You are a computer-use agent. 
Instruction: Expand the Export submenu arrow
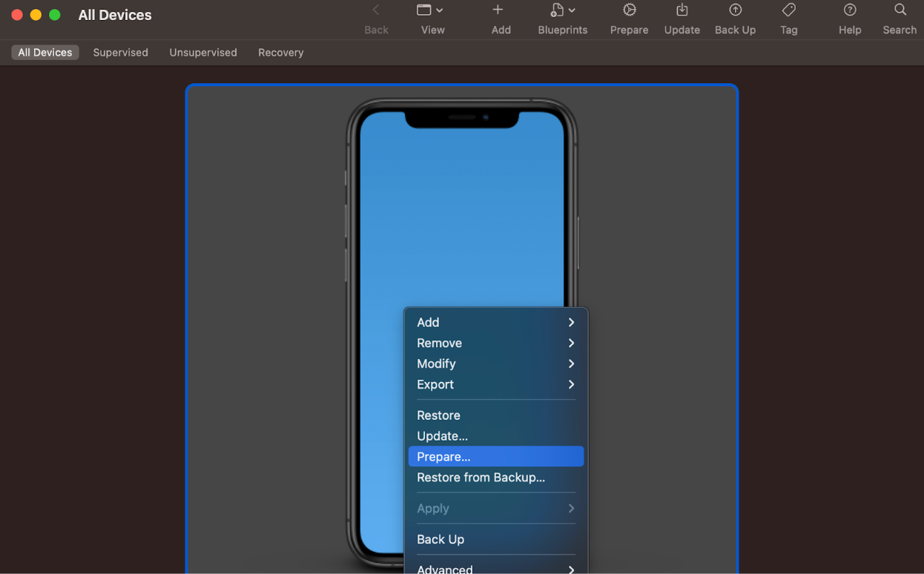pyautogui.click(x=571, y=384)
